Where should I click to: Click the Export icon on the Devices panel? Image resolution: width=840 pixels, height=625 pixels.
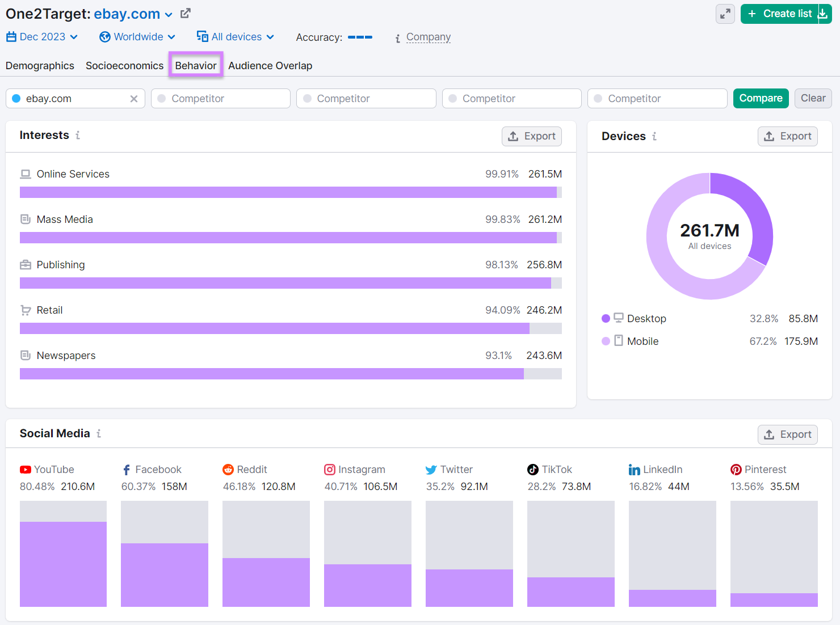(x=770, y=136)
